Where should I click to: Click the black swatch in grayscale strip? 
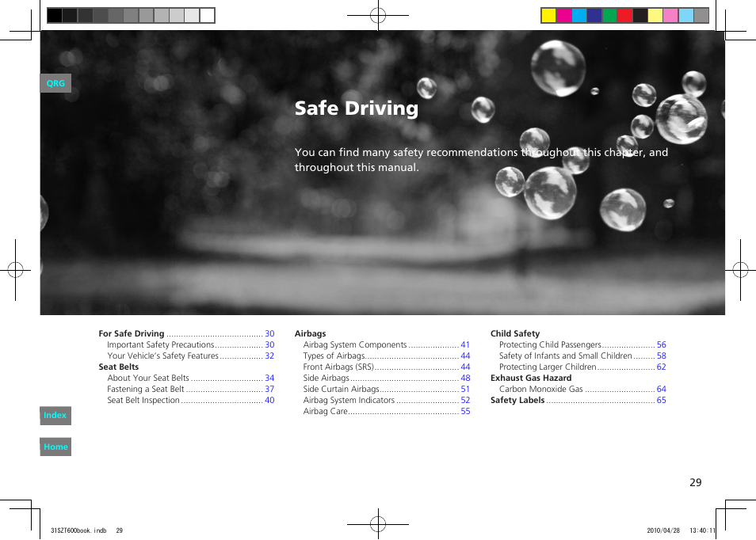55,15
